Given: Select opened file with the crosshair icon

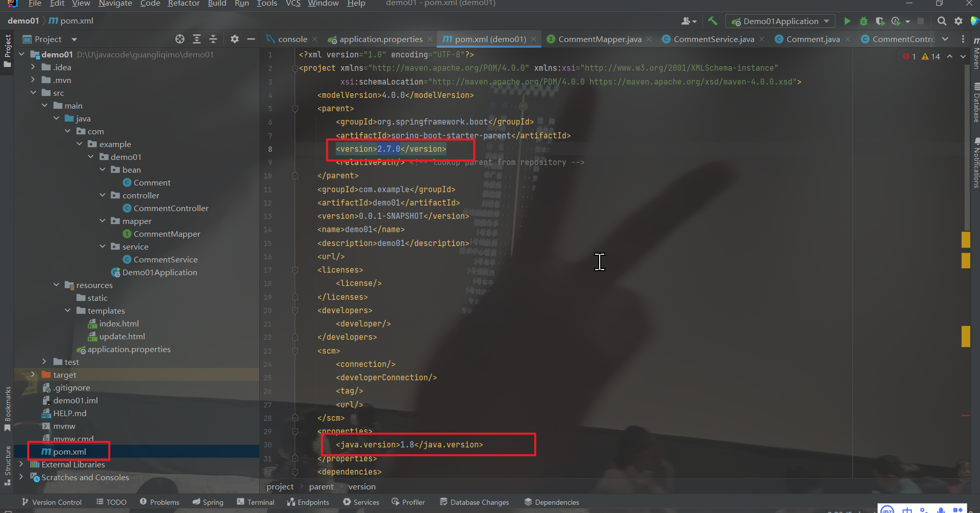Looking at the screenshot, I should click(180, 39).
